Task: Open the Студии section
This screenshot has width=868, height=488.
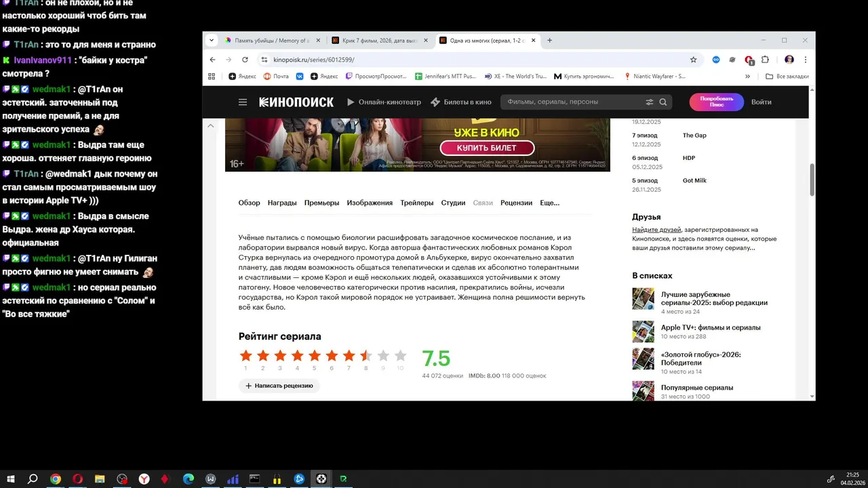Action: click(453, 203)
